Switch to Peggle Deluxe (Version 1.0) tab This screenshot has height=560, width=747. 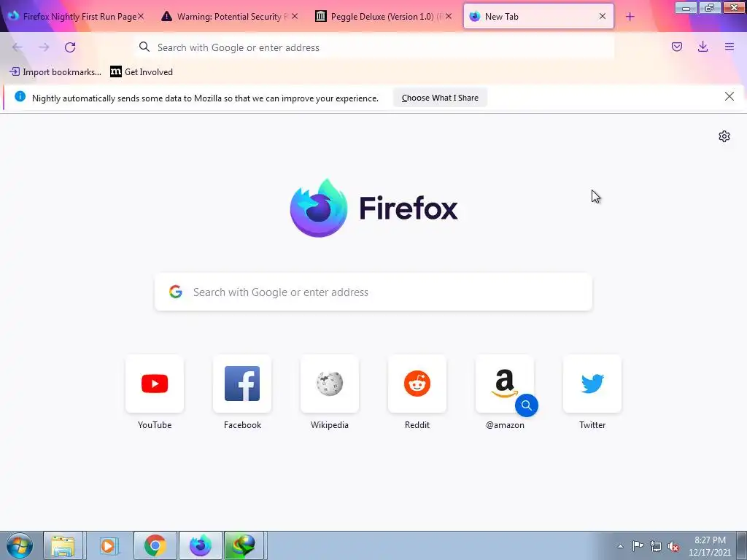pyautogui.click(x=382, y=17)
